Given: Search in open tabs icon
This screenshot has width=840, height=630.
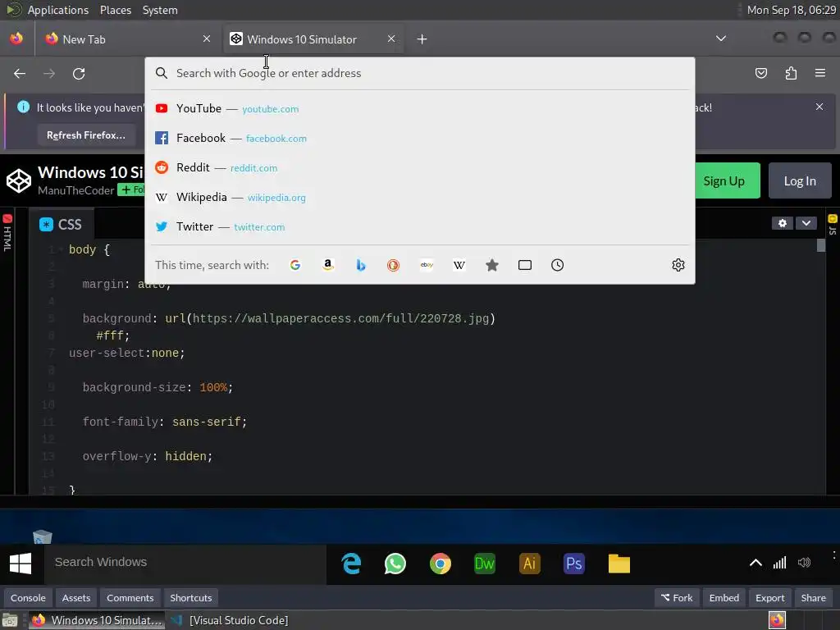Looking at the screenshot, I should point(525,265).
